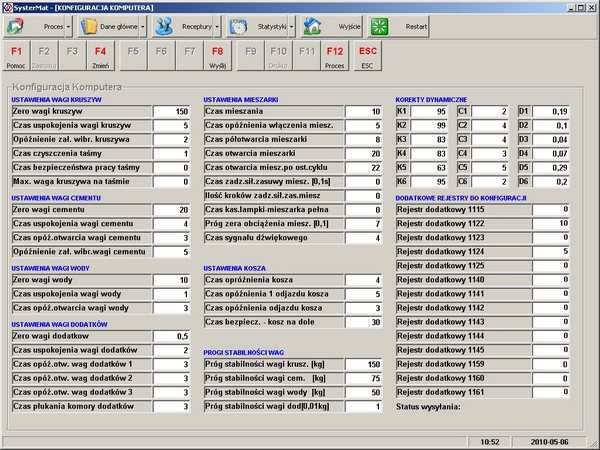Click the K1 dynamic correction field
The image size is (600, 450).
[429, 111]
